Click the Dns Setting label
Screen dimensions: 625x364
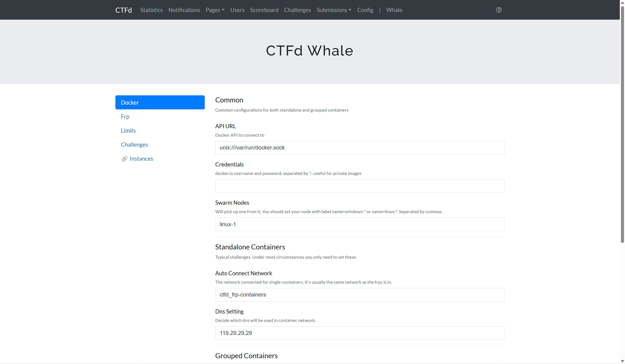229,312
